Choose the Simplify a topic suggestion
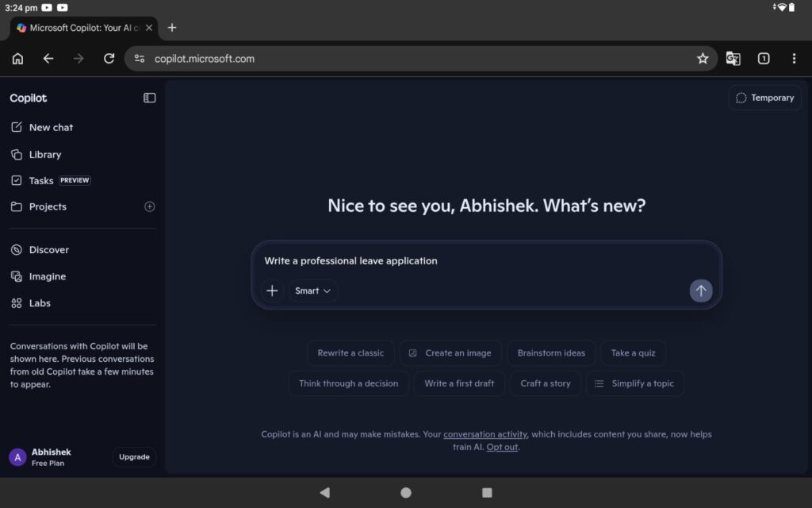 tap(635, 383)
